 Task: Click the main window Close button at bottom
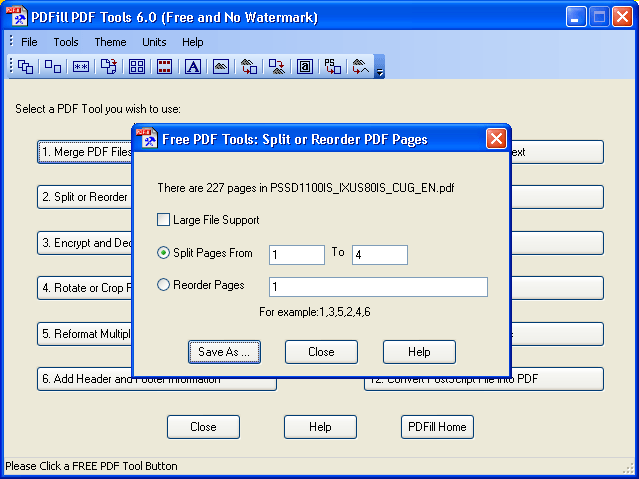[x=203, y=427]
